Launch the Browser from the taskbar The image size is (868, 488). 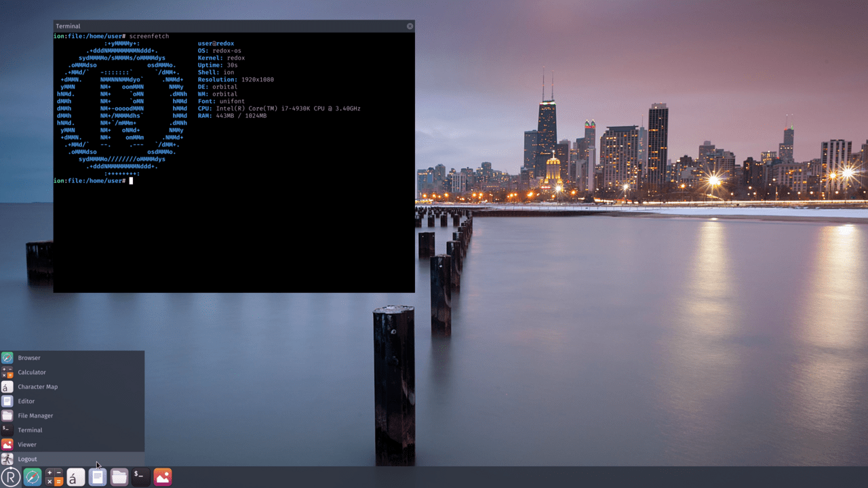tap(31, 476)
